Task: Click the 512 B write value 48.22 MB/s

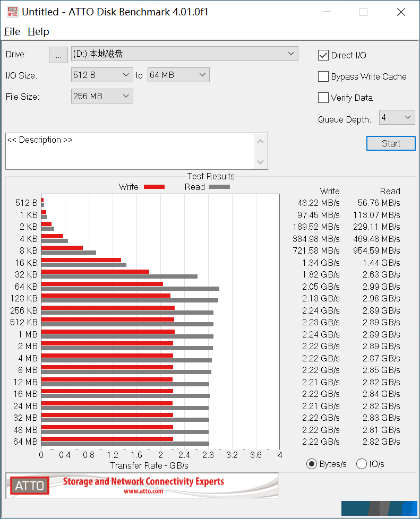Action: 318,203
